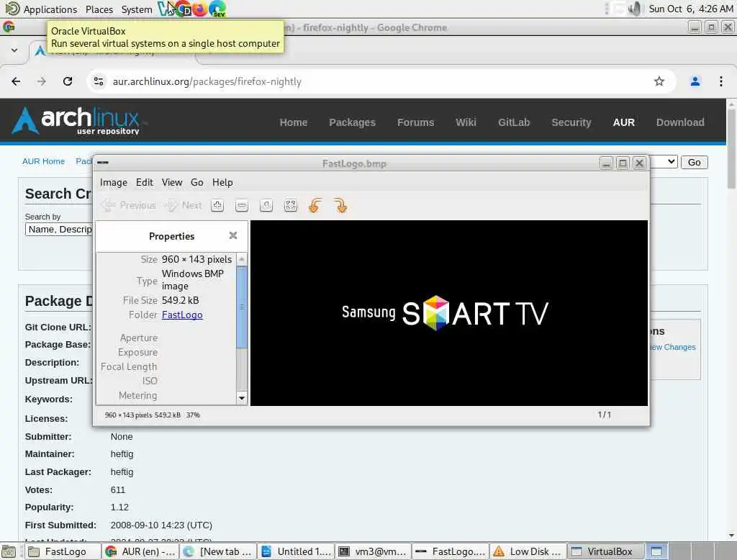Open Forums in Arch navigation
The height and width of the screenshot is (560, 737).
pos(415,122)
